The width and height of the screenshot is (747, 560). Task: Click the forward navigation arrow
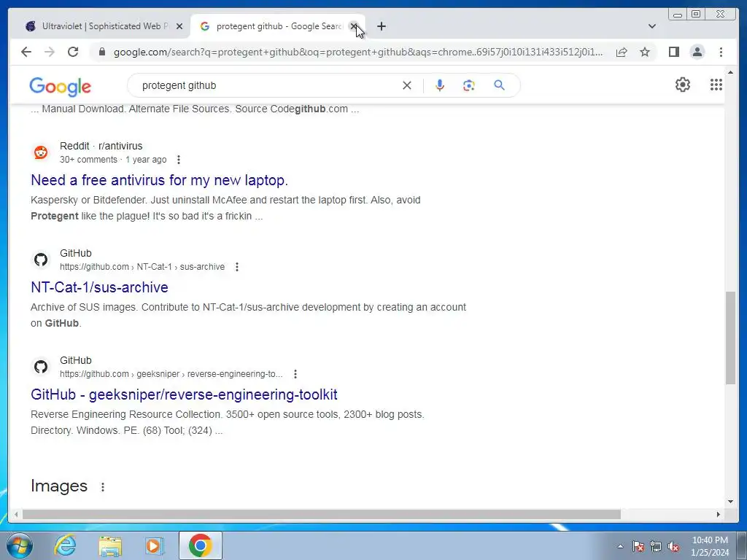pos(50,52)
